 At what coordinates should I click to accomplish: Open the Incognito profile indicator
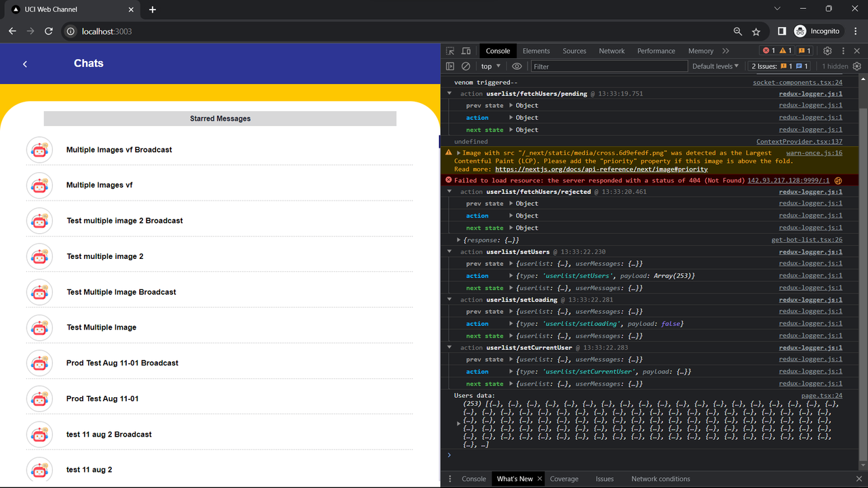pyautogui.click(x=817, y=31)
